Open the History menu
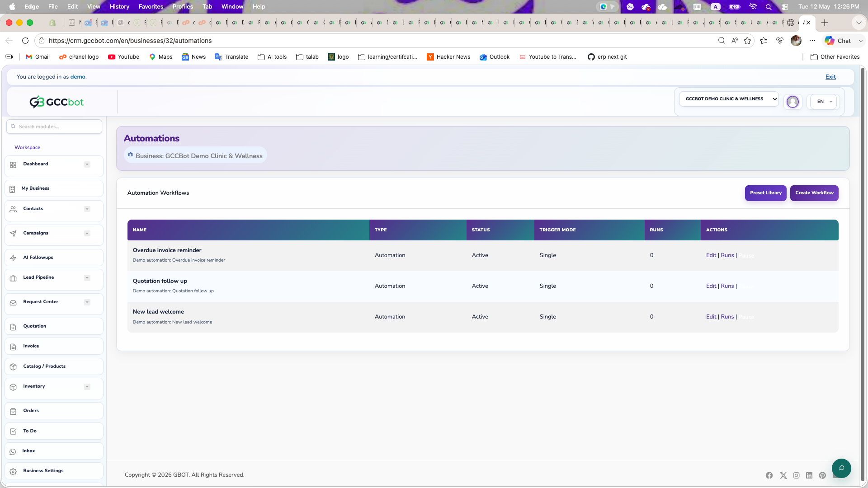 [x=119, y=6]
